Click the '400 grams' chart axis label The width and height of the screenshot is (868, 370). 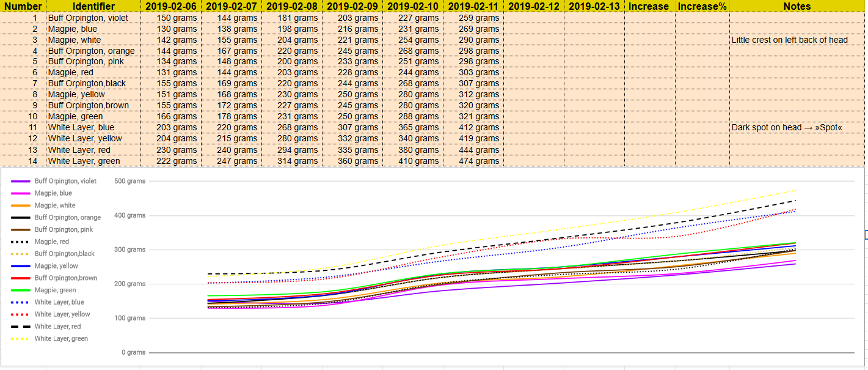[x=129, y=215]
